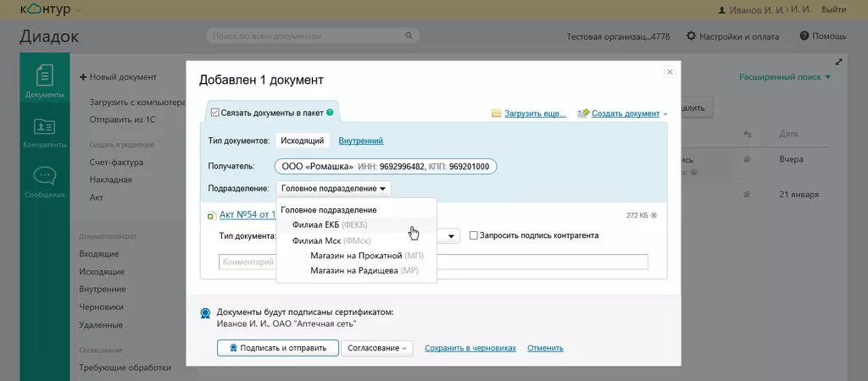Click the document search box

coord(313,36)
